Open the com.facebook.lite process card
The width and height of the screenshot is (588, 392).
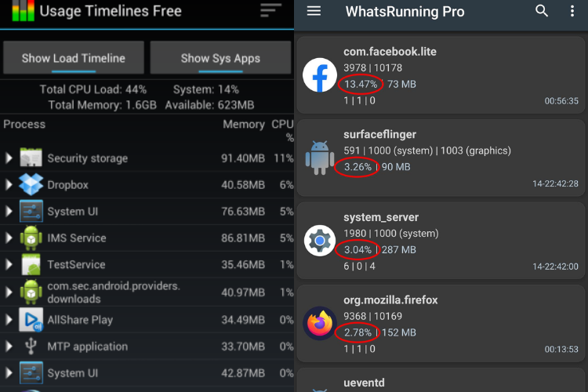tap(441, 75)
